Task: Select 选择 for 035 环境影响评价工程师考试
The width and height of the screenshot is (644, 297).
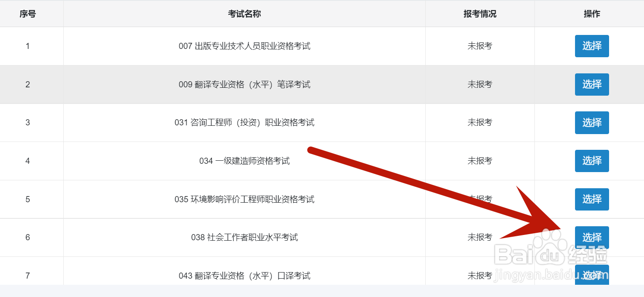Action: pyautogui.click(x=592, y=199)
